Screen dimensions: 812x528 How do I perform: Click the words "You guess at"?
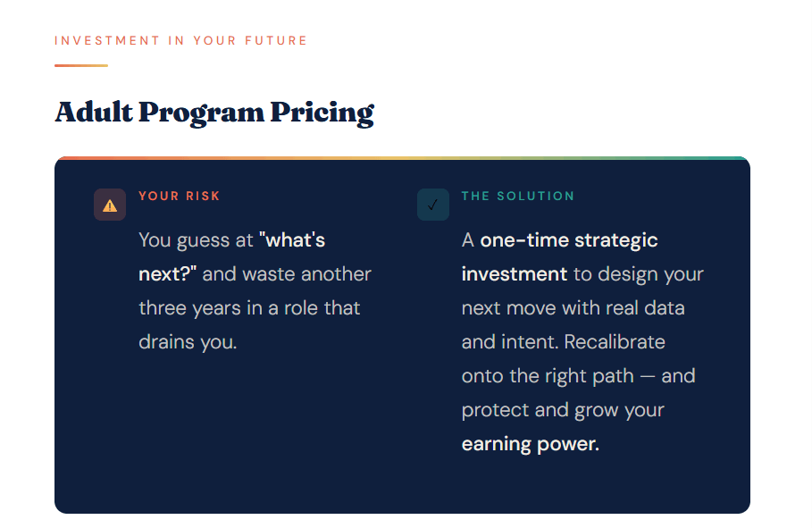[197, 240]
